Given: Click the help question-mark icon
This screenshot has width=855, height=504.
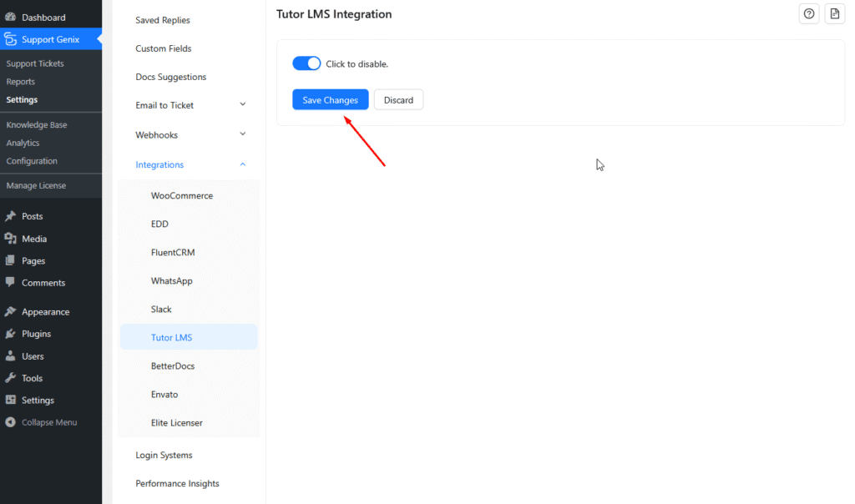Looking at the screenshot, I should 808,13.
